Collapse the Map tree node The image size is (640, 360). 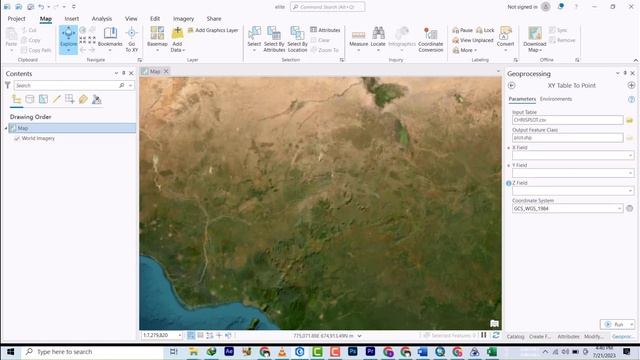[6, 128]
